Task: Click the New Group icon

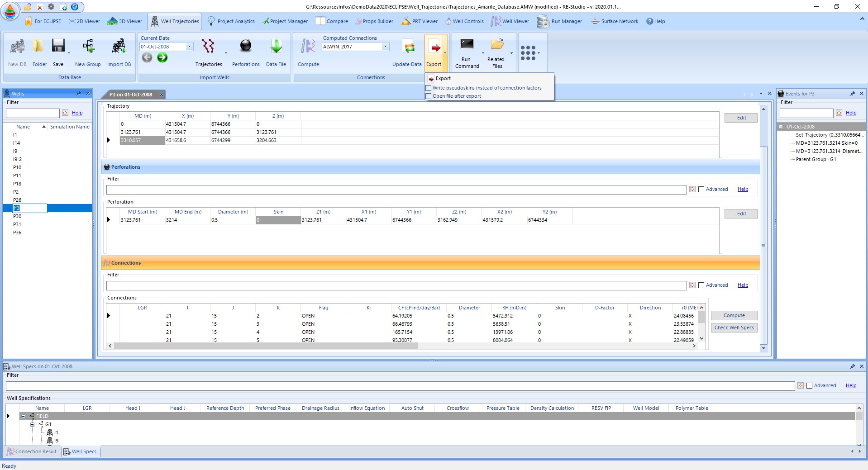Action: point(88,46)
